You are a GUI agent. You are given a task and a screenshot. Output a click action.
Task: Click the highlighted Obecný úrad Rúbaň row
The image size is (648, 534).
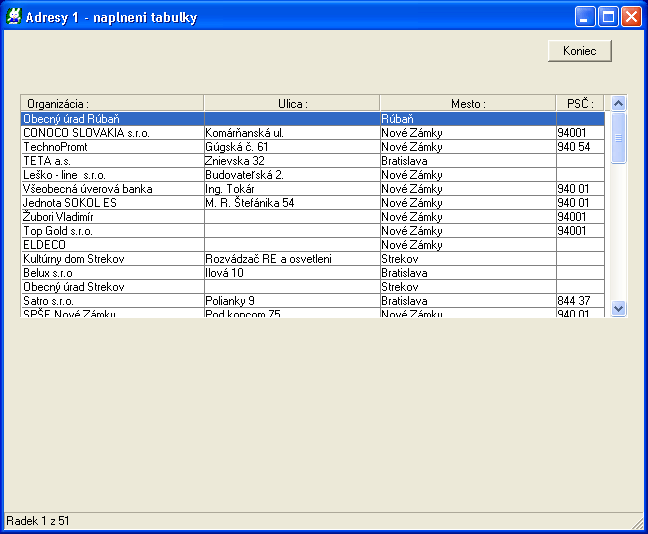(112, 118)
